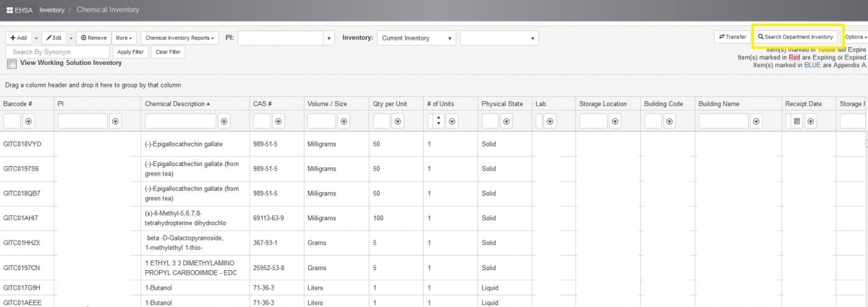The height and width of the screenshot is (307, 868).
Task: Expand the PI dropdown list
Action: point(328,38)
